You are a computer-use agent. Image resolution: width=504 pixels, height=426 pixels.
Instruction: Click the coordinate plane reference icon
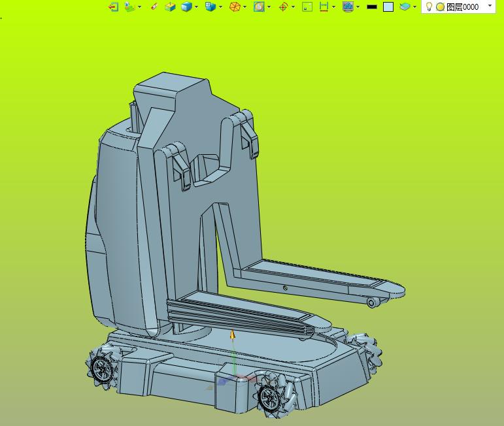tap(129, 7)
